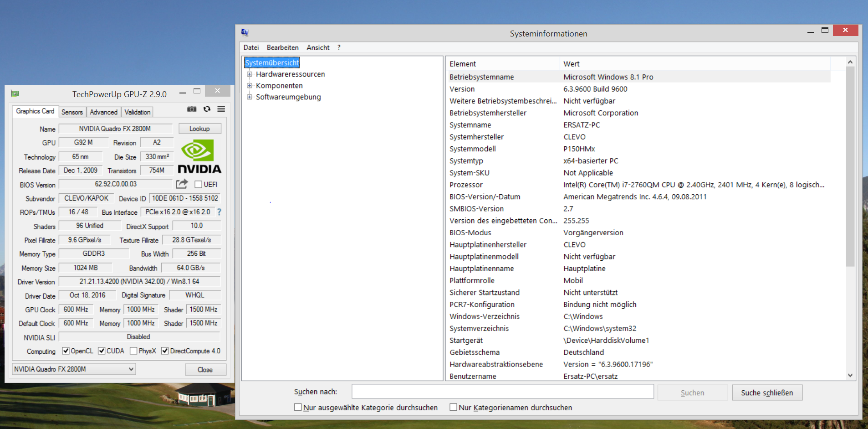Click the NVIDIA logo in GPU-Z
Viewport: 868px width, 429px height.
click(x=199, y=156)
